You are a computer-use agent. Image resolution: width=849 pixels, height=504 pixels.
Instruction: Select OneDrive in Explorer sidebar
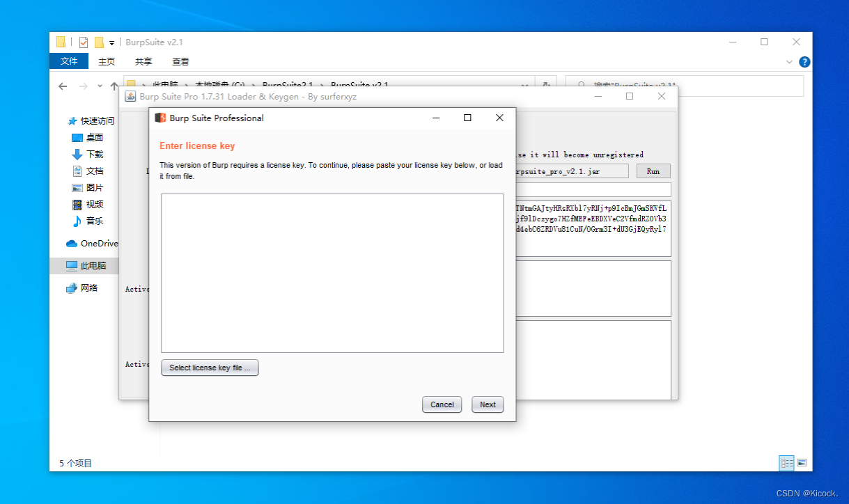point(92,244)
